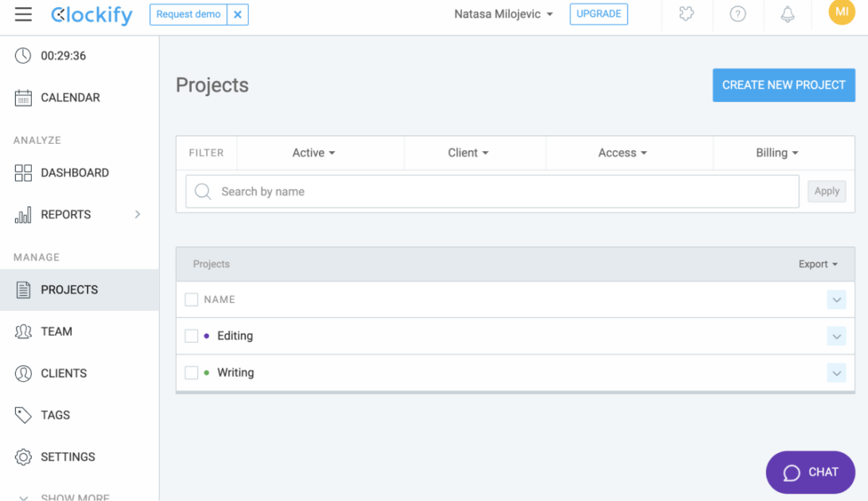Open the Clients page
This screenshot has height=501, width=868.
64,373
